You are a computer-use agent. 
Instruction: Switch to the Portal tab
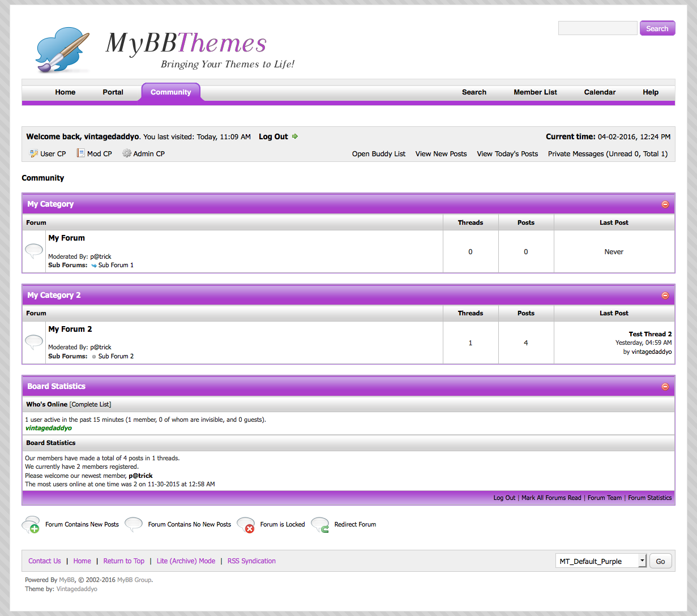(113, 92)
